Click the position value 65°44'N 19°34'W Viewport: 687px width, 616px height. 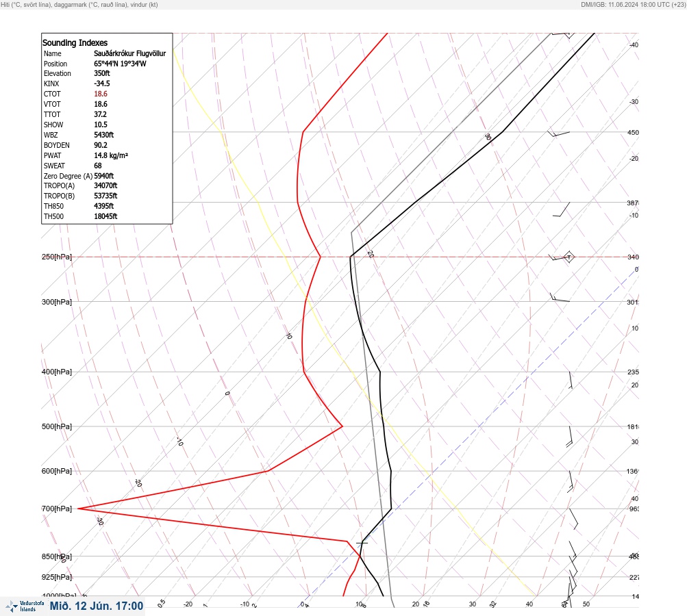coord(120,64)
